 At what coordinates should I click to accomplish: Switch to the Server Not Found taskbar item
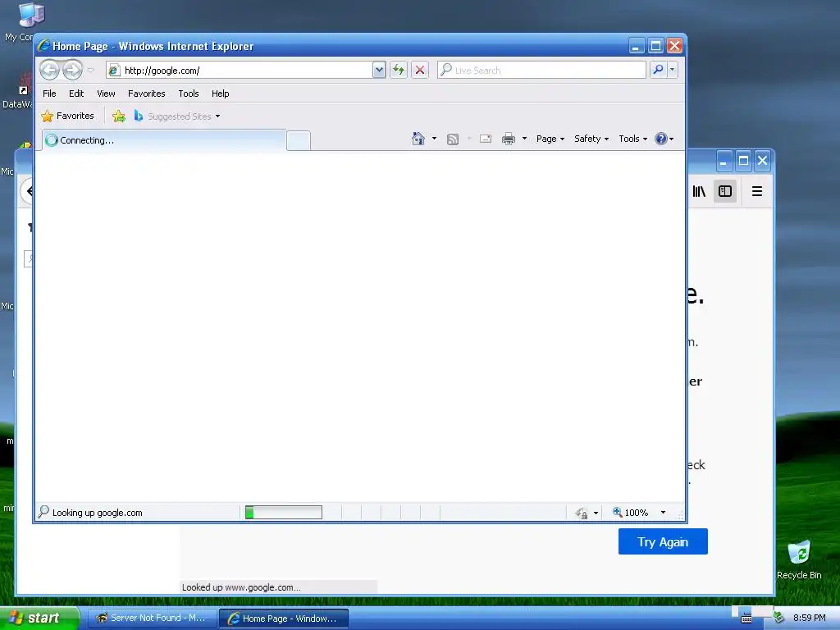(x=152, y=619)
